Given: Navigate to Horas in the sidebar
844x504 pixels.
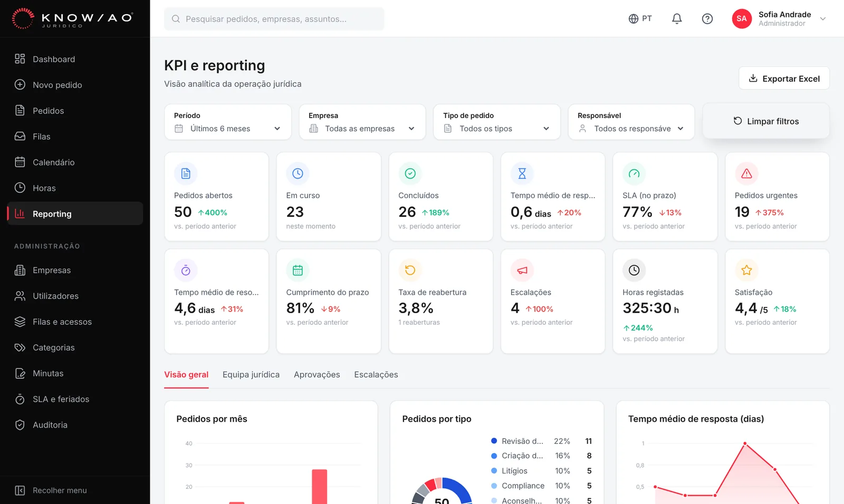Looking at the screenshot, I should pyautogui.click(x=75, y=188).
